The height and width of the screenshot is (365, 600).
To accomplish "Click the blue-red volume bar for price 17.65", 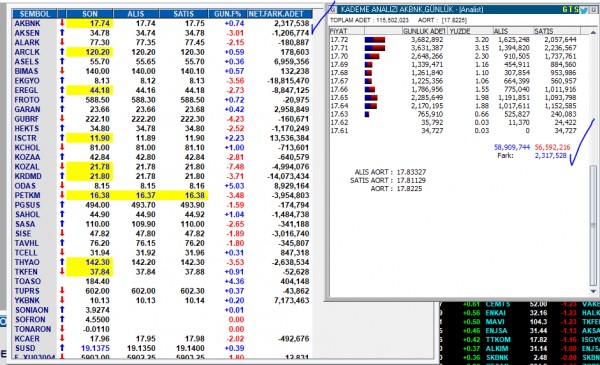I will tap(371, 98).
